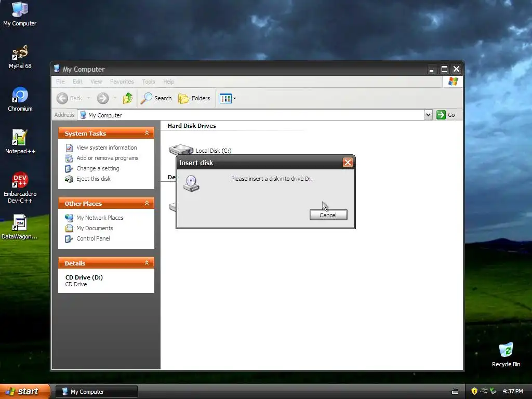Click the CD Drive (D:) details text
This screenshot has height=399, width=532.
point(84,277)
